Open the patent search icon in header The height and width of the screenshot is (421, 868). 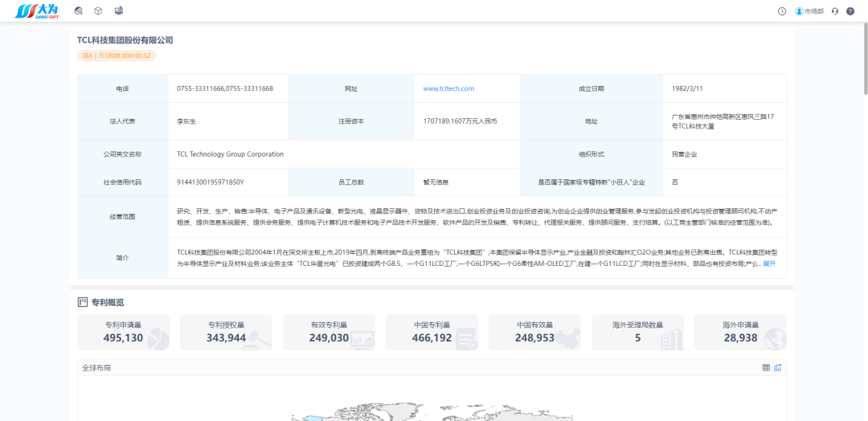pos(79,10)
